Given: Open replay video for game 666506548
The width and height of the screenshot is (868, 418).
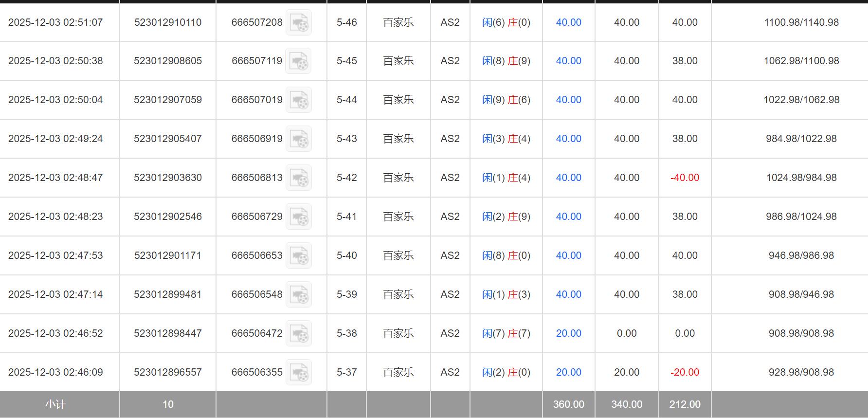Looking at the screenshot, I should (x=298, y=294).
